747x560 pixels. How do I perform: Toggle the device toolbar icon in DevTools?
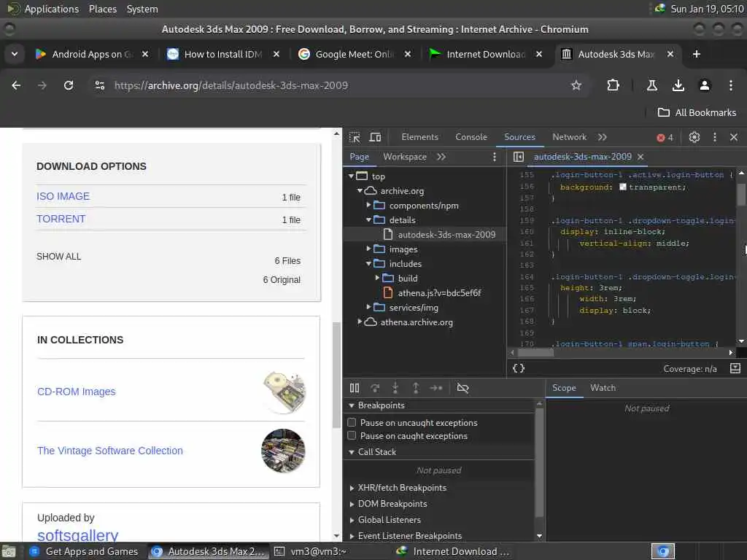[376, 137]
